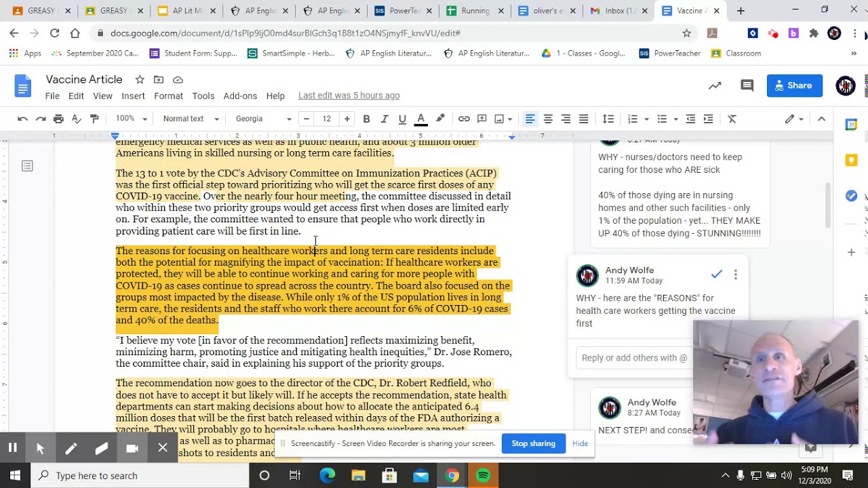Screen dimensions: 868x488
Task: Toggle bold formatting
Action: pos(366,119)
